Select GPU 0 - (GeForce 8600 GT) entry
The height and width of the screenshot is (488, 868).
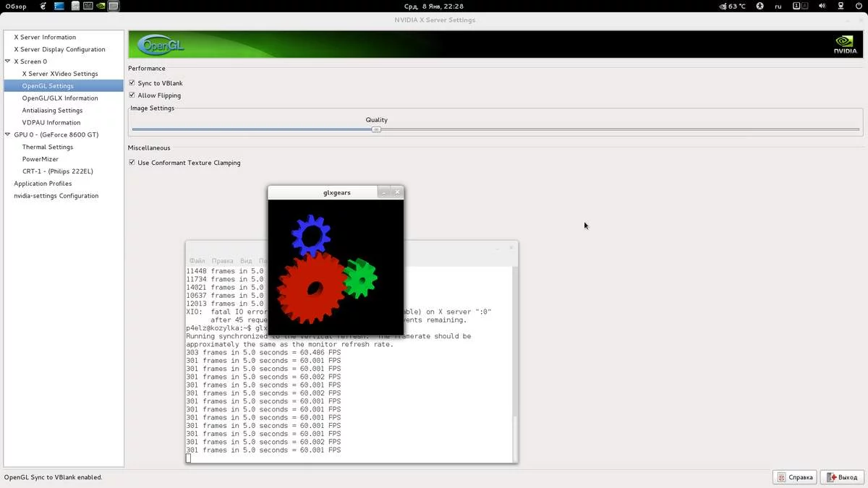pos(56,134)
